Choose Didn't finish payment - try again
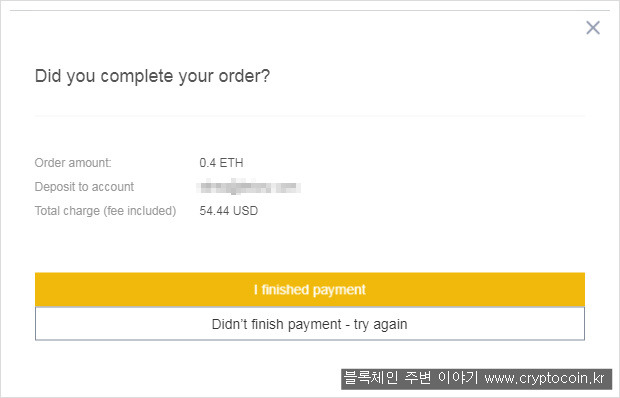This screenshot has height=398, width=620. 310,324
